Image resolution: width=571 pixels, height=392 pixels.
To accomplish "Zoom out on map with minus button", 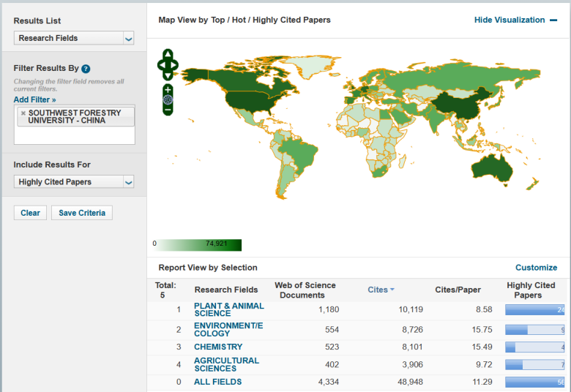I will (x=168, y=110).
